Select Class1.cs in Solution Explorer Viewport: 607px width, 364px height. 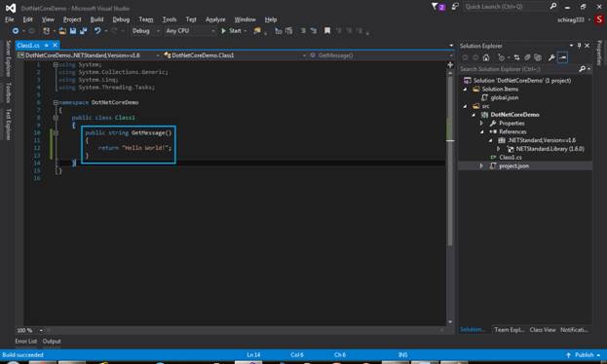click(x=510, y=158)
